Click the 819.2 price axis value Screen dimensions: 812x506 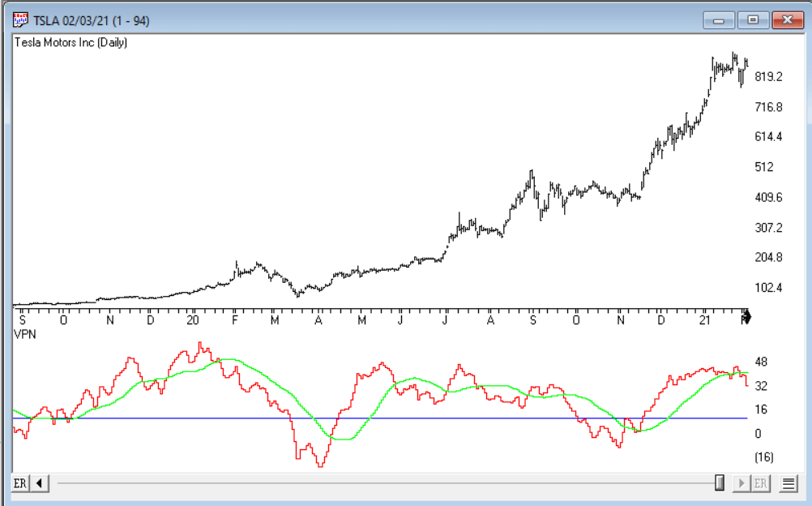pos(768,77)
